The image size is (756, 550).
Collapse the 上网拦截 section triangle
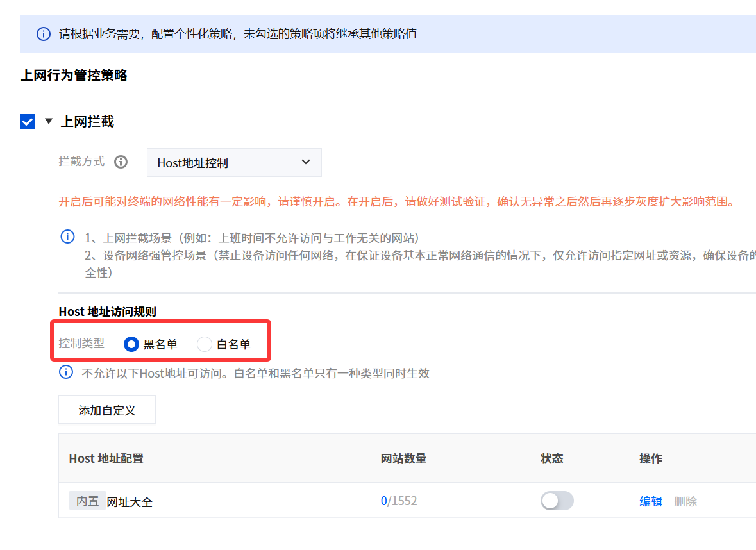pos(48,121)
